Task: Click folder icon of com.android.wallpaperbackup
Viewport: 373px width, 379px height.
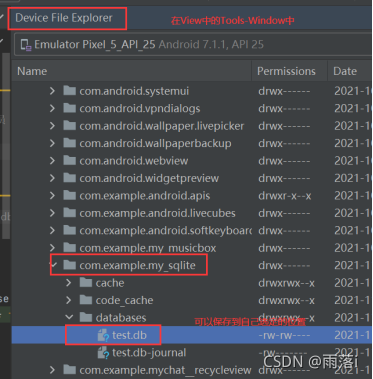Action: [69, 143]
